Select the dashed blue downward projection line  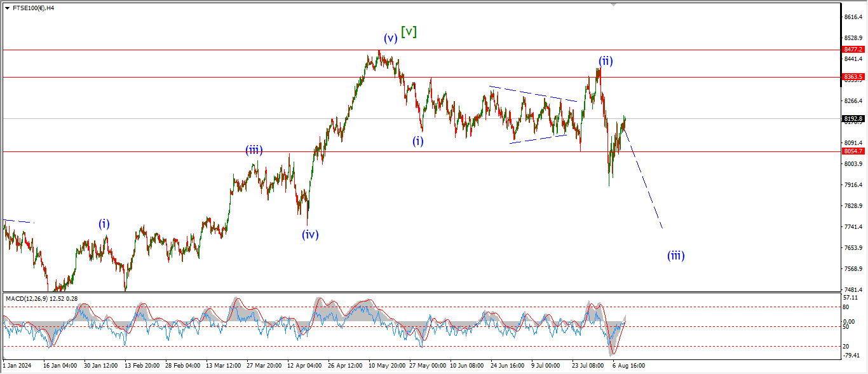[643, 178]
